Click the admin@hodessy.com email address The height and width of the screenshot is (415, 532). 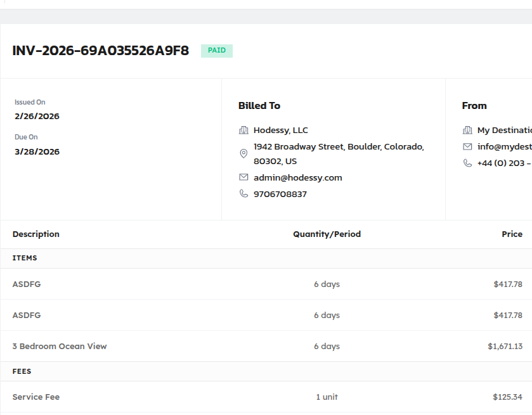(297, 178)
